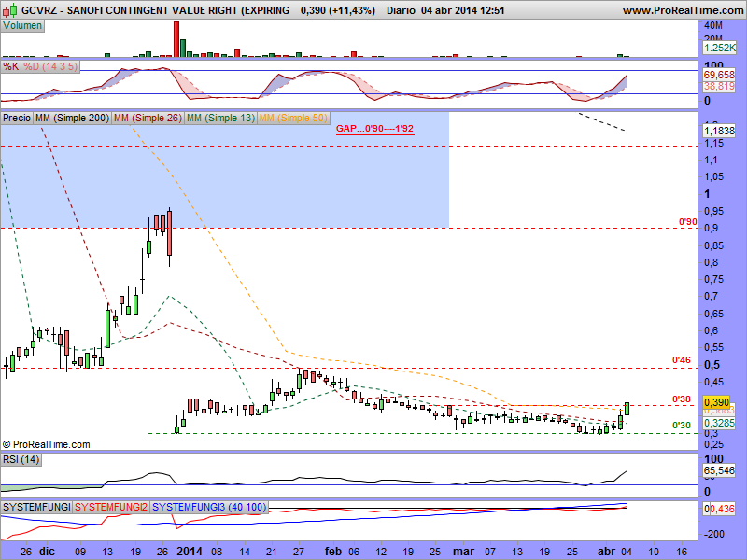Click the 0,3285 moving average value tag
This screenshot has width=747, height=560.
pos(719,423)
